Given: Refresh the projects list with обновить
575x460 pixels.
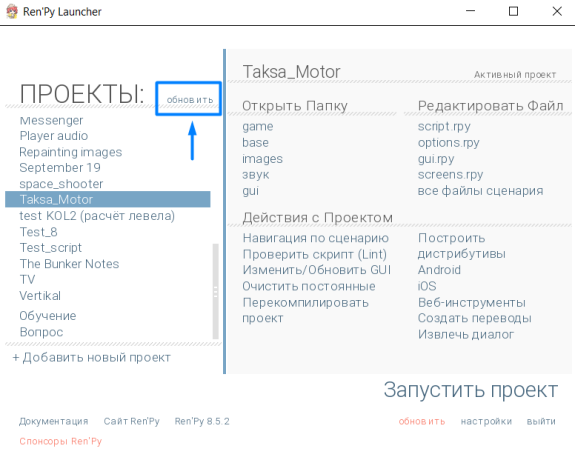Looking at the screenshot, I should [190, 99].
